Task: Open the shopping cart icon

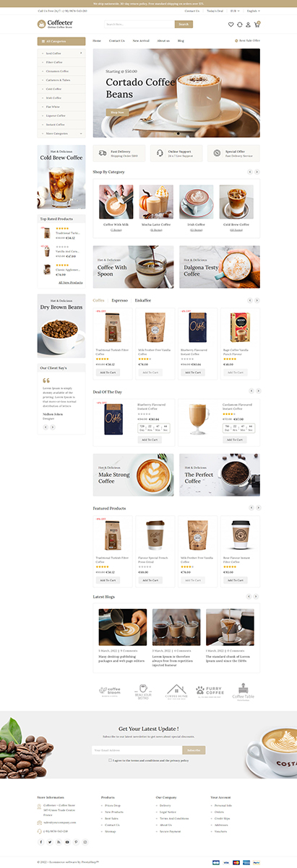Action: pos(257,25)
